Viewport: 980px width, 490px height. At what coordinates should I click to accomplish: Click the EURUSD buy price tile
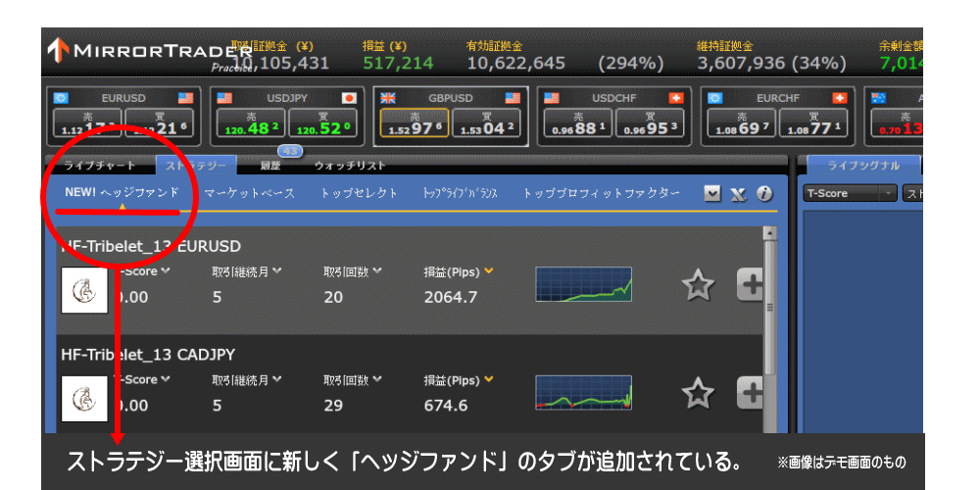pos(160,123)
